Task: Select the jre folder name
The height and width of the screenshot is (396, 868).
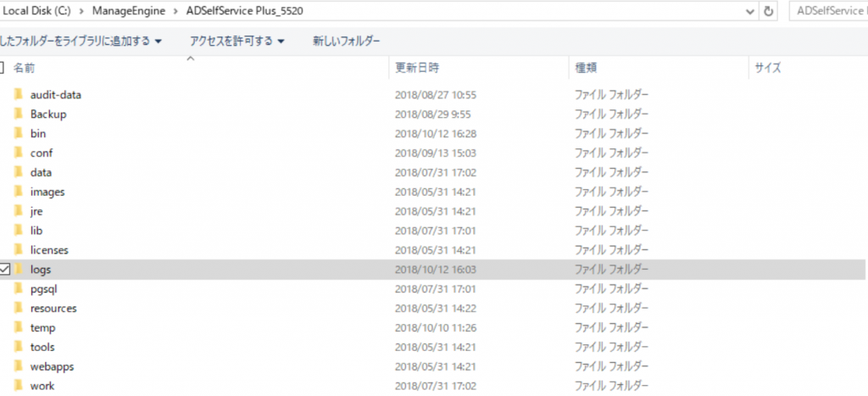Action: [36, 211]
